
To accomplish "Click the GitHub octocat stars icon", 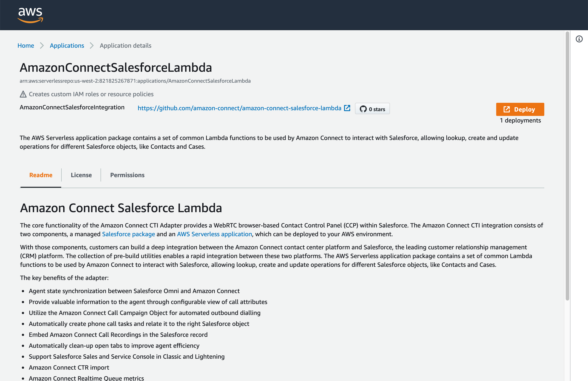I will coord(363,109).
